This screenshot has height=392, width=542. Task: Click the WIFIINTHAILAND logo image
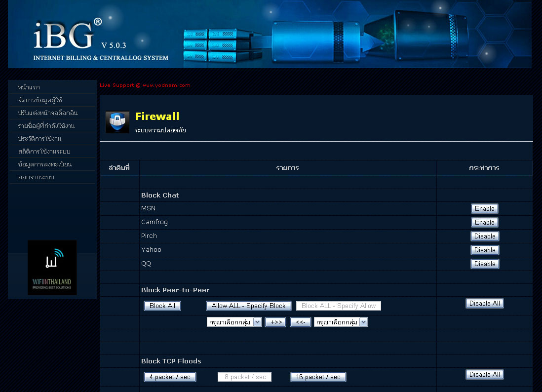[x=52, y=268]
